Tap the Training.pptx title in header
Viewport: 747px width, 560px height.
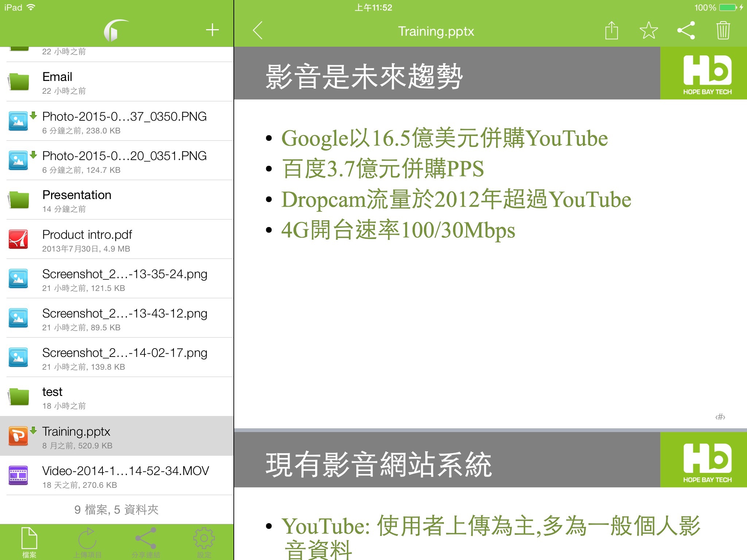point(436,31)
